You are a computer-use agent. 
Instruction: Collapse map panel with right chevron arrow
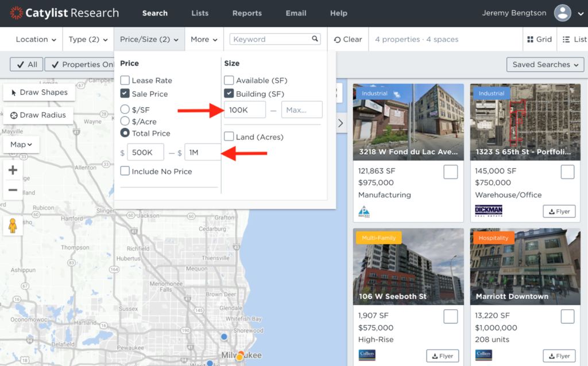click(x=341, y=123)
